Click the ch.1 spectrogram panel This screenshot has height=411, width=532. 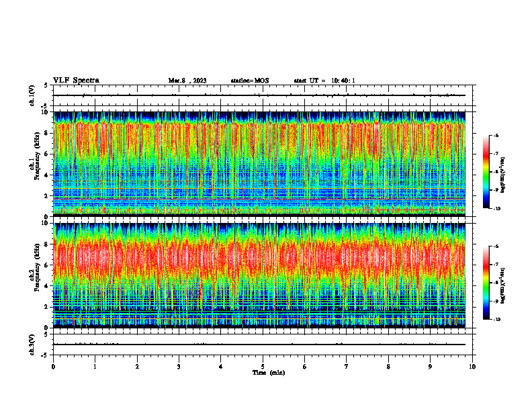[259, 164]
